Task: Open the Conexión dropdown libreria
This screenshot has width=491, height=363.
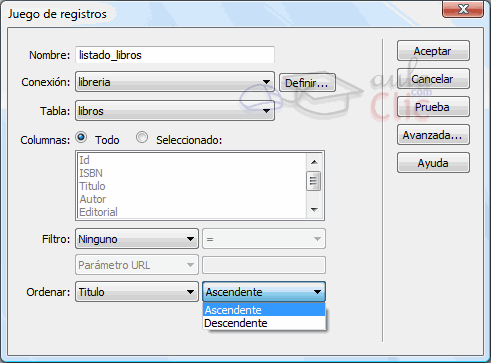Action: pos(175,82)
